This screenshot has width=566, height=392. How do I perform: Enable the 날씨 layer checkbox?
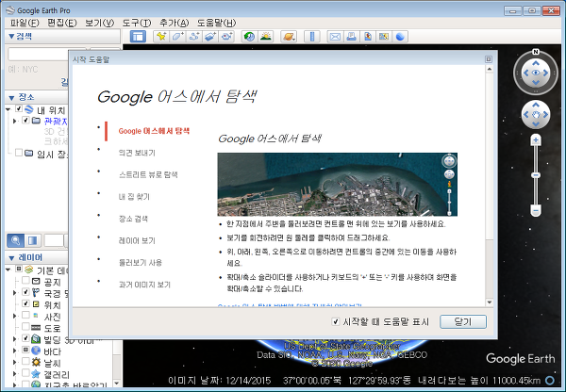25,361
